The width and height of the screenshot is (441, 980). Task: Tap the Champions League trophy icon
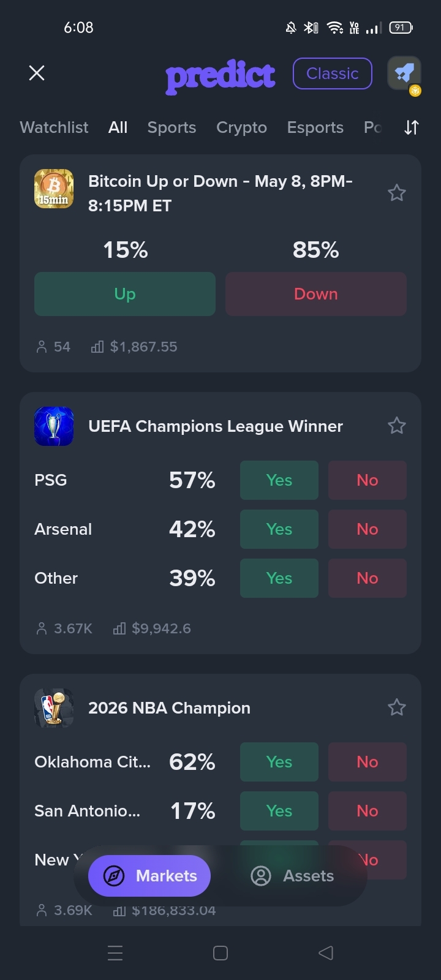point(54,426)
